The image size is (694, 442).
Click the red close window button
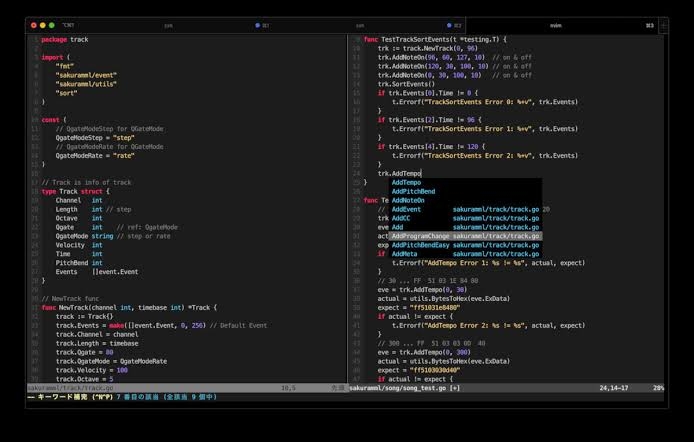coord(34,25)
